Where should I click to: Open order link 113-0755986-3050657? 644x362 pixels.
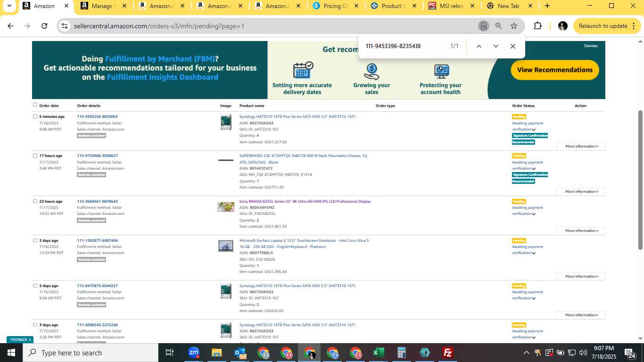(x=98, y=156)
